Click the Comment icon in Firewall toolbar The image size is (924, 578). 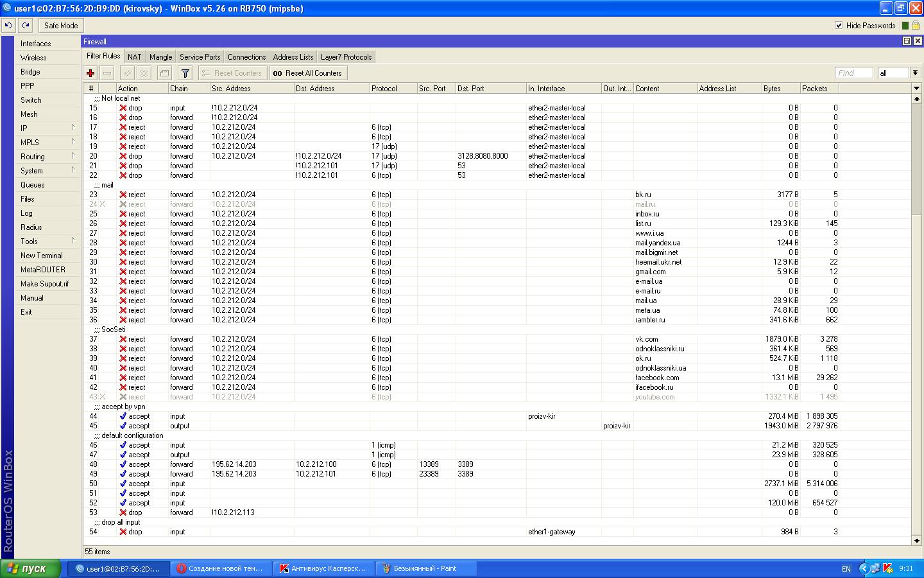coord(164,73)
